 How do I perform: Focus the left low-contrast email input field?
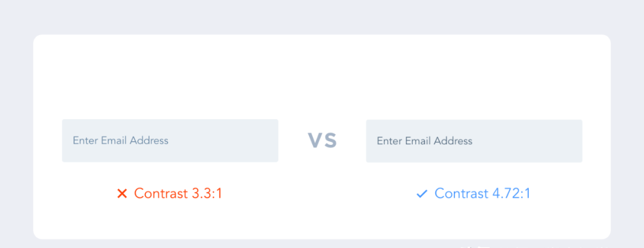pyautogui.click(x=170, y=141)
